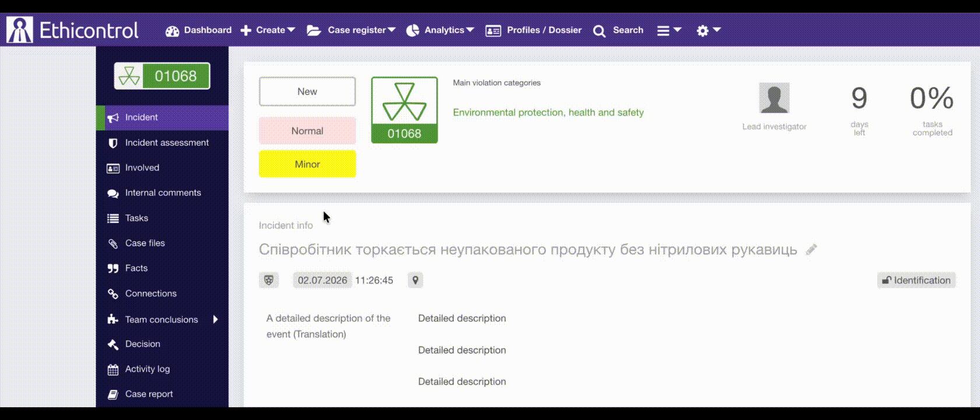Click the time 11:26:45
Screen dimensions: 980x420
point(374,281)
